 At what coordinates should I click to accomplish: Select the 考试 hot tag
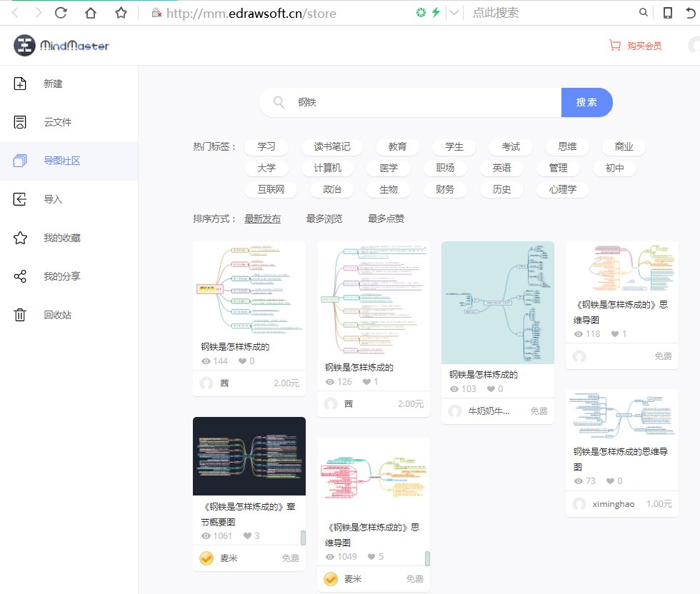pos(510,146)
